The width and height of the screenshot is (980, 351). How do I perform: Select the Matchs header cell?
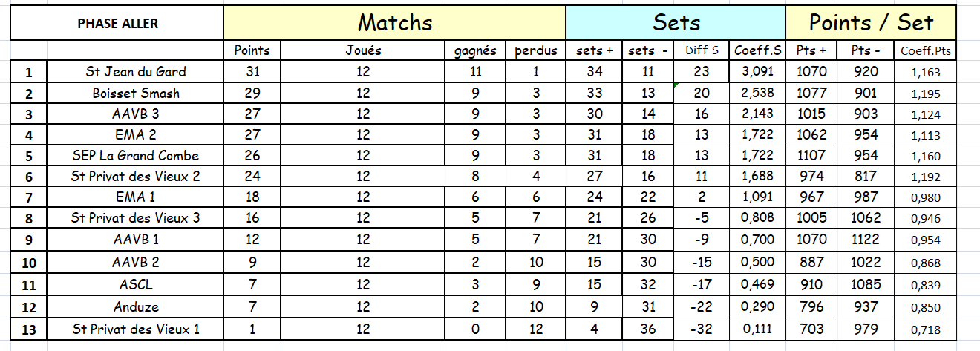pyautogui.click(x=394, y=22)
